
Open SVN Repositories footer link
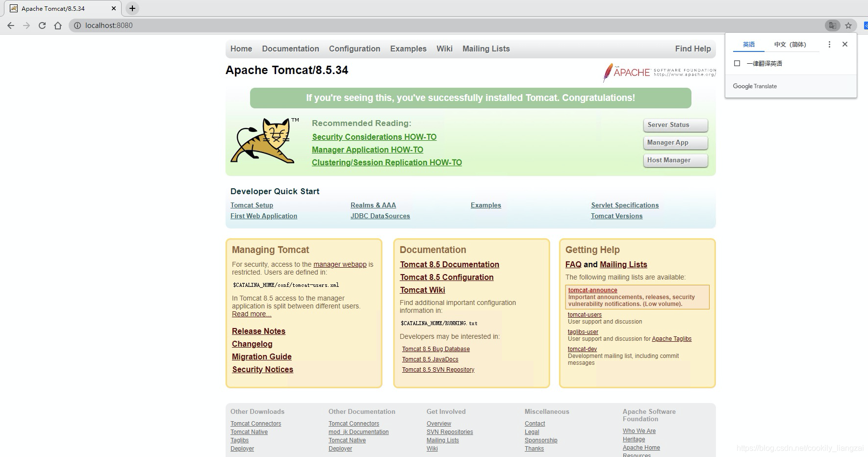(x=450, y=432)
